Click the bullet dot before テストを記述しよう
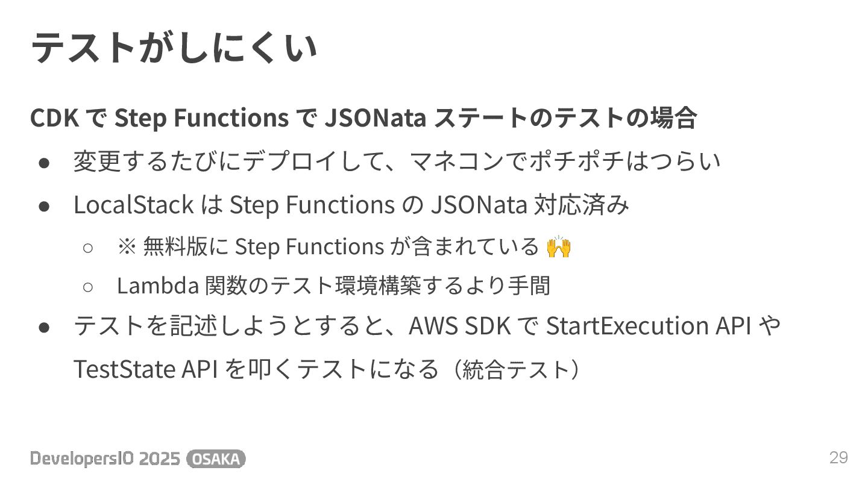 pos(44,327)
